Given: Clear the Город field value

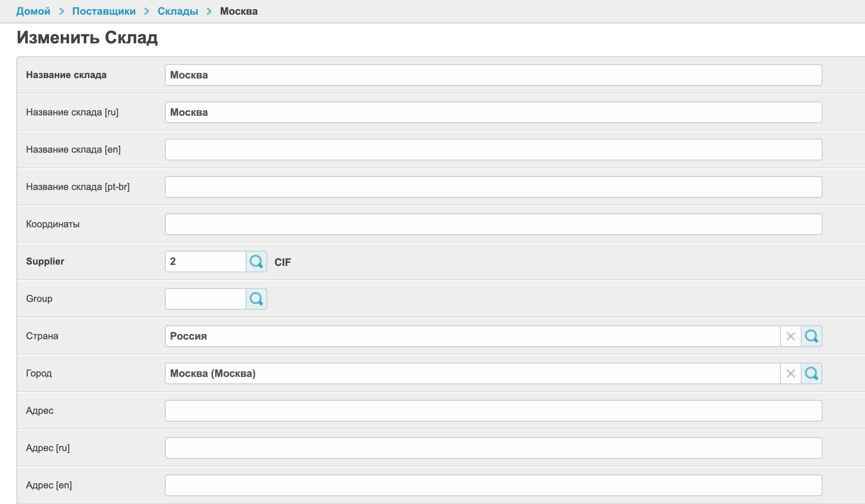Looking at the screenshot, I should 790,373.
